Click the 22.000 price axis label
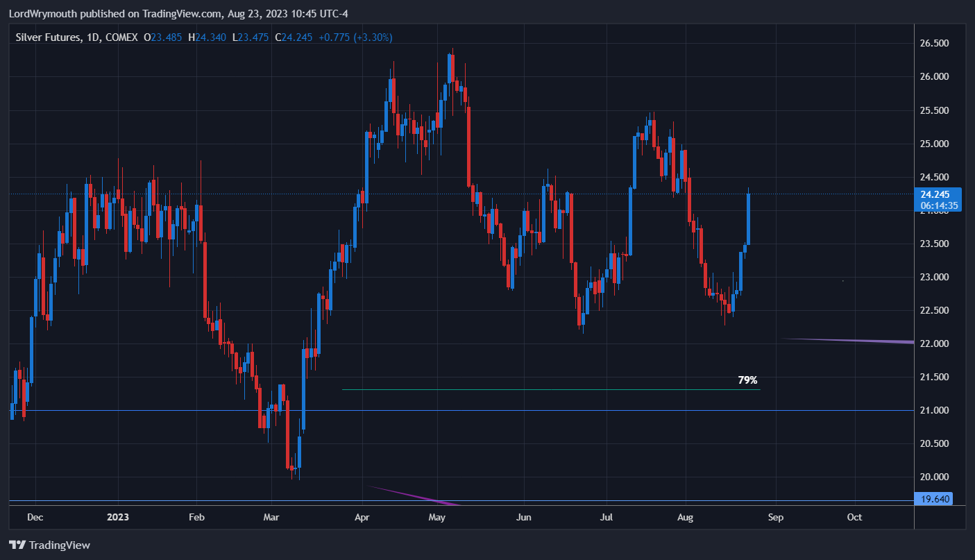This screenshot has width=975, height=560. point(934,343)
